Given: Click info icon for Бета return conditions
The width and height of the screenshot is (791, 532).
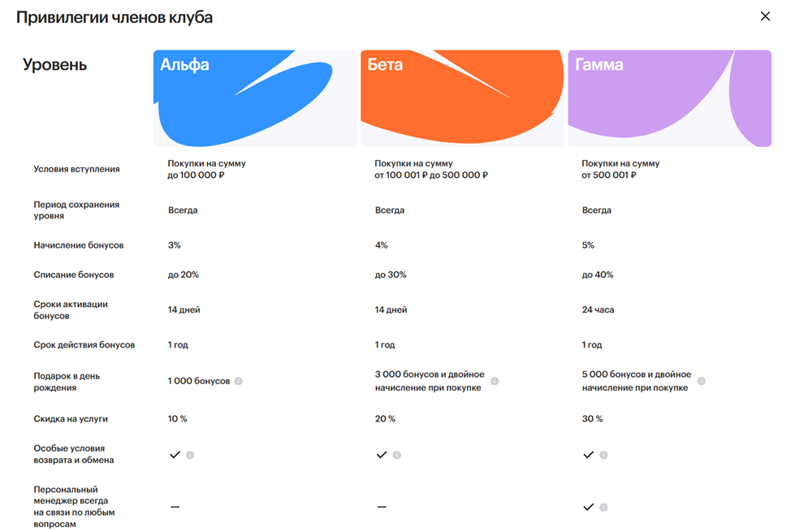Looking at the screenshot, I should click(397, 455).
